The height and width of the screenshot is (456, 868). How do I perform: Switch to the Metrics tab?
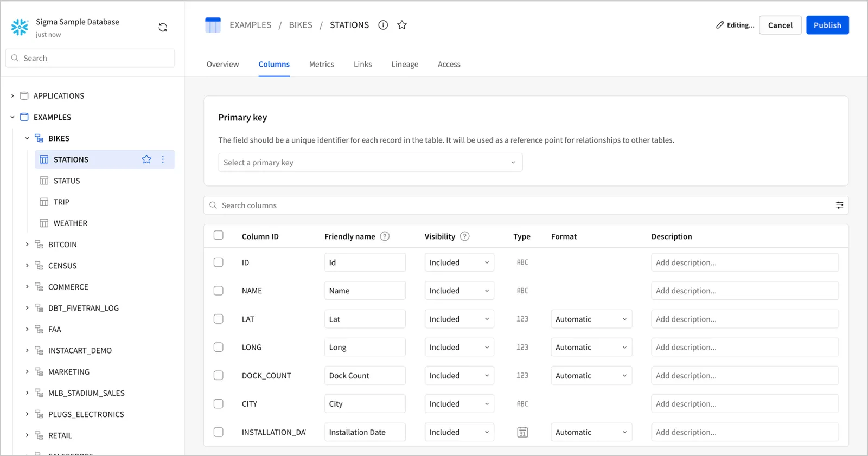322,64
